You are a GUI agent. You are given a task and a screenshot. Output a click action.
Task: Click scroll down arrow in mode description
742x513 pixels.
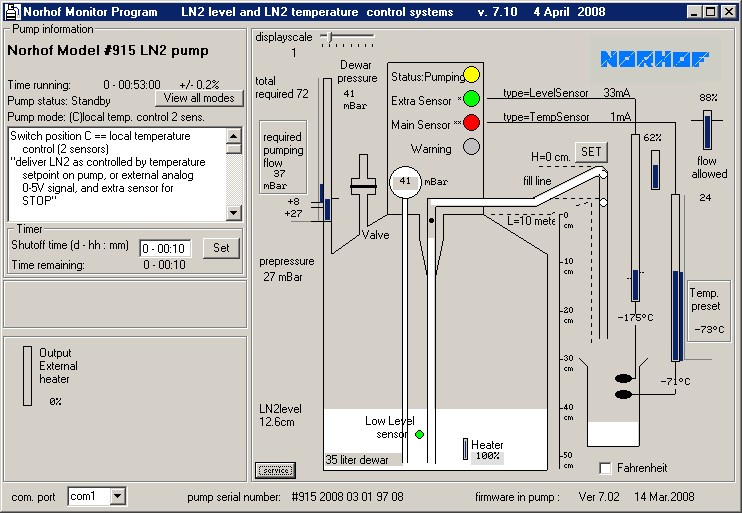(x=234, y=212)
